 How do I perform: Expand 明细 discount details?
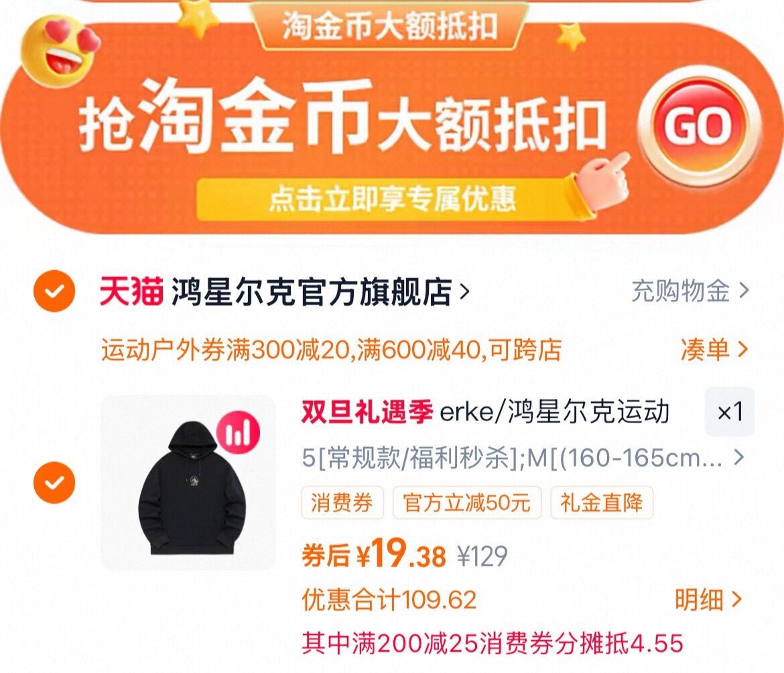coord(708,599)
